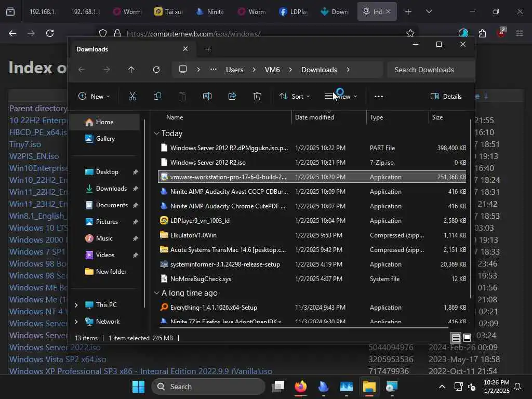Open the browser hamburger application menu
532x399 pixels.
click(519, 33)
